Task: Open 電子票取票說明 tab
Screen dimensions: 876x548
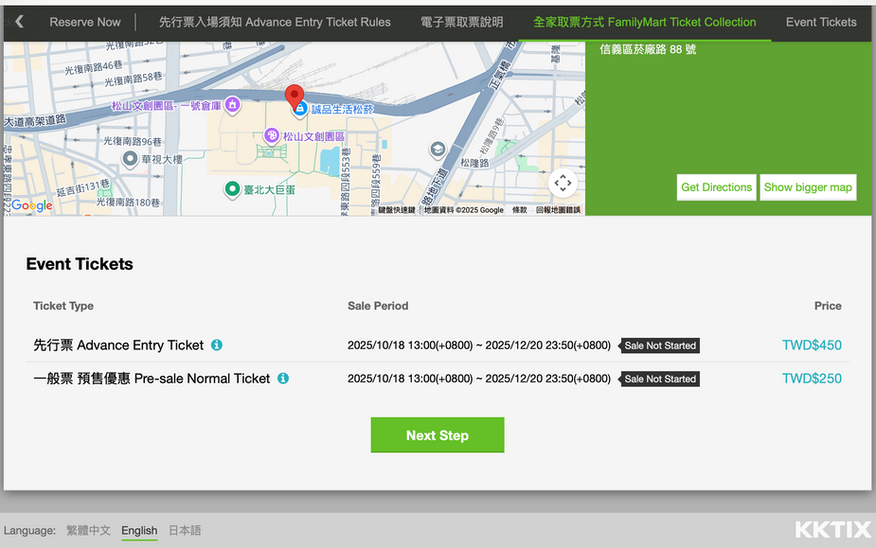Action: [461, 22]
